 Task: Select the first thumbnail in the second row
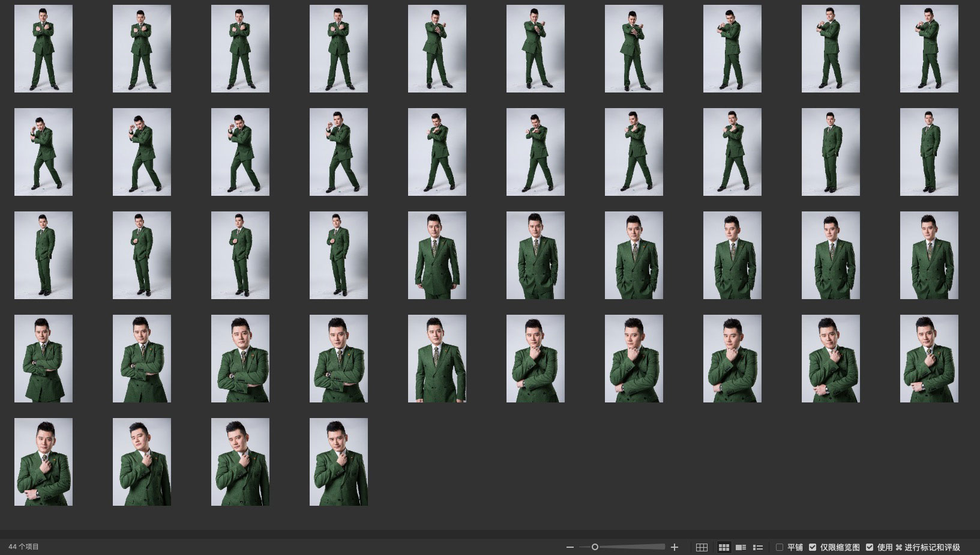pyautogui.click(x=43, y=152)
